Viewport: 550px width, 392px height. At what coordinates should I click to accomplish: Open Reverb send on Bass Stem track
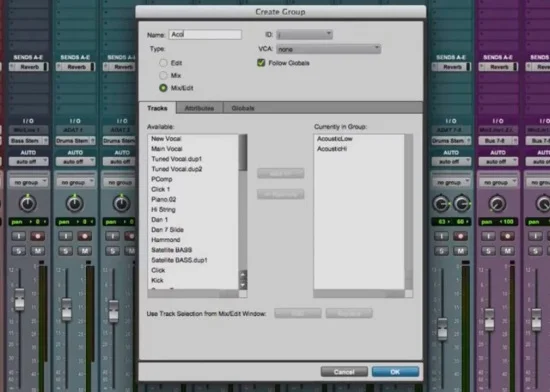click(x=28, y=67)
